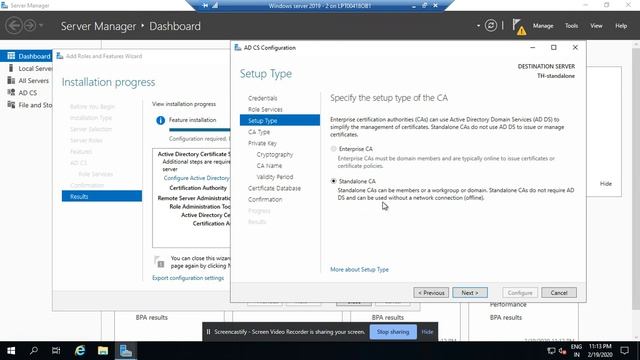Click the Next button in AD CS Configuration
The width and height of the screenshot is (640, 360).
pos(469,293)
